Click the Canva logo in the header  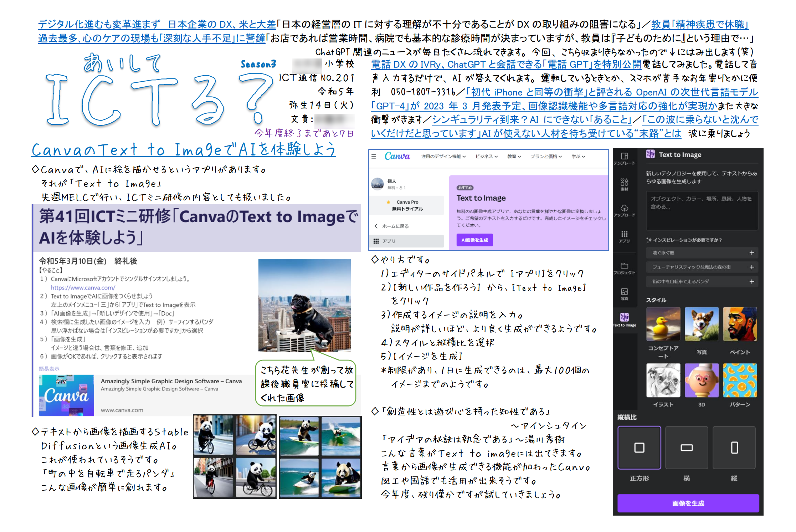(x=397, y=156)
